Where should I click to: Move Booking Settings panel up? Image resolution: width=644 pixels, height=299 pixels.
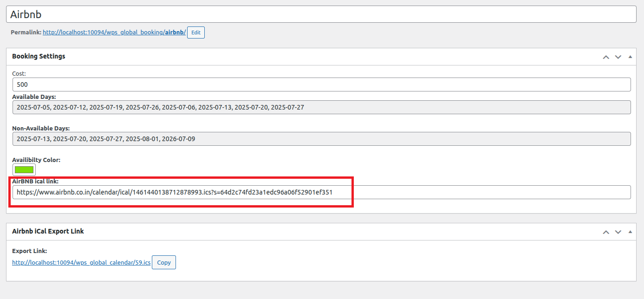tap(605, 57)
